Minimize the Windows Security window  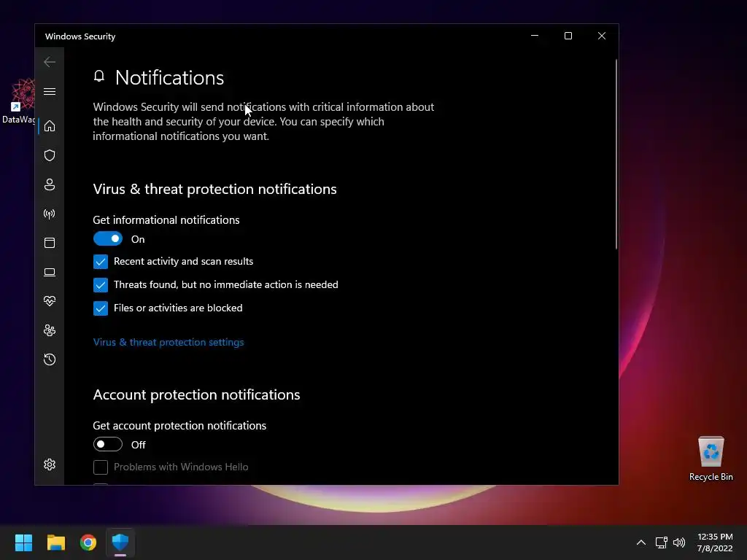click(535, 36)
